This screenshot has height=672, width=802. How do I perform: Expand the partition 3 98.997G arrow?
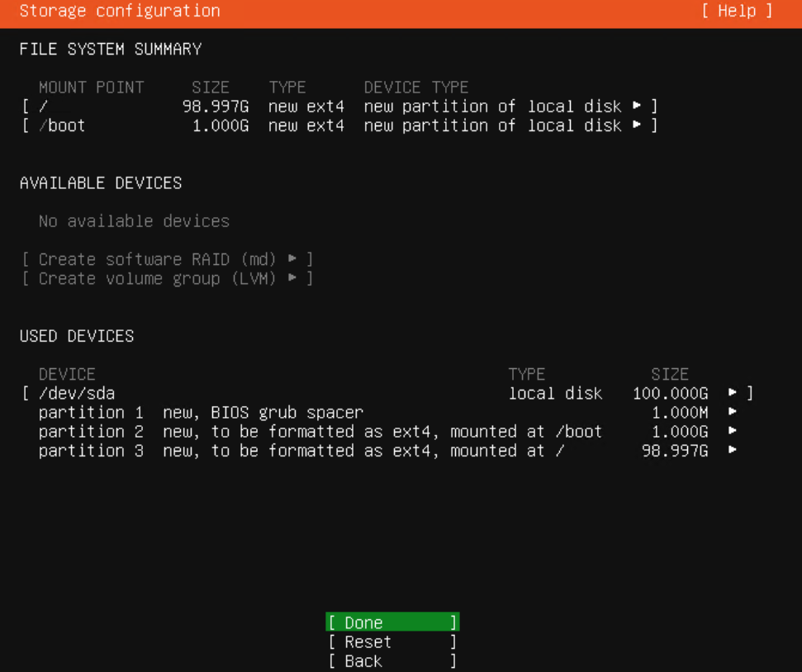pos(733,450)
